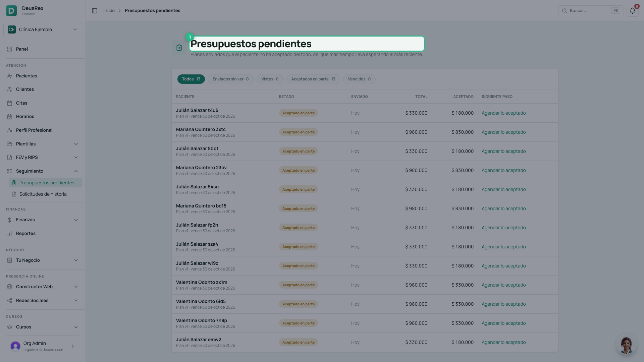This screenshot has height=362, width=644.
Task: Open the notifications bell
Action: coord(632,11)
